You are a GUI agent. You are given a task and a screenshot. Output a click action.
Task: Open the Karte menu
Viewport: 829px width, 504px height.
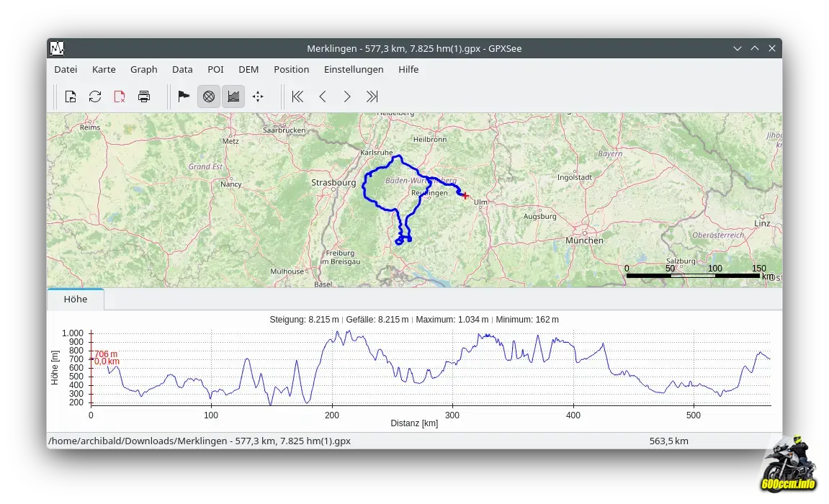104,69
